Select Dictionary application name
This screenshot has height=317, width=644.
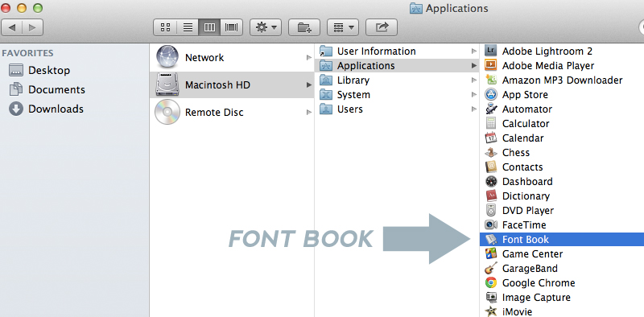tap(526, 196)
